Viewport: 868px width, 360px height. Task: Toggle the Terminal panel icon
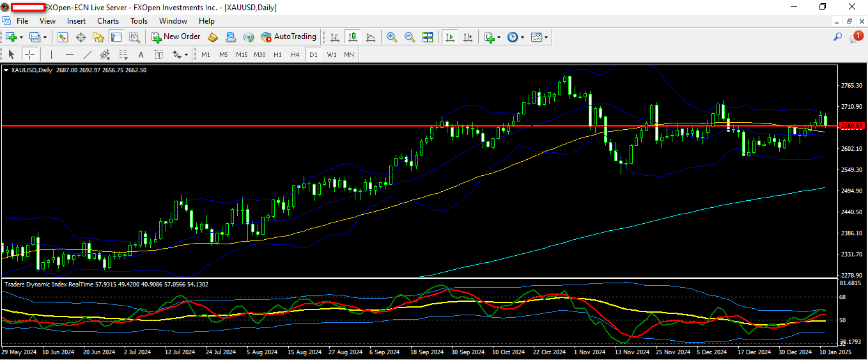(x=116, y=37)
